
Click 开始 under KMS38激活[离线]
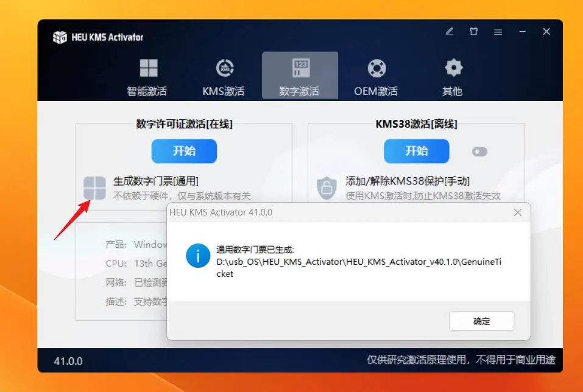pyautogui.click(x=417, y=151)
